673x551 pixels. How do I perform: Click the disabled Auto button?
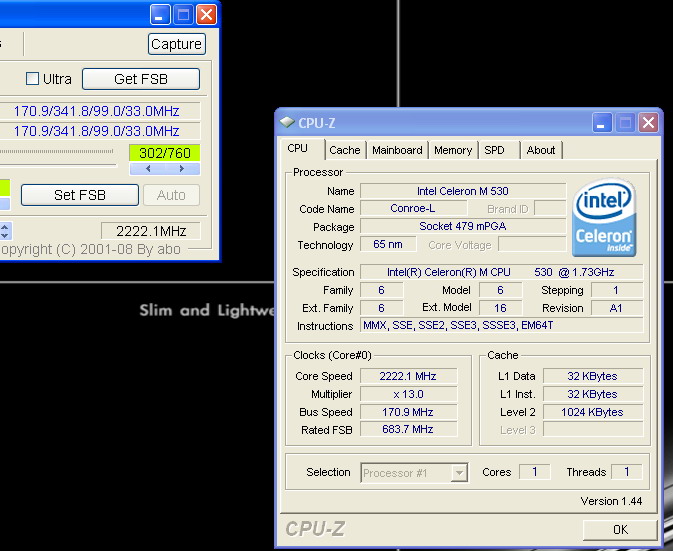[171, 195]
